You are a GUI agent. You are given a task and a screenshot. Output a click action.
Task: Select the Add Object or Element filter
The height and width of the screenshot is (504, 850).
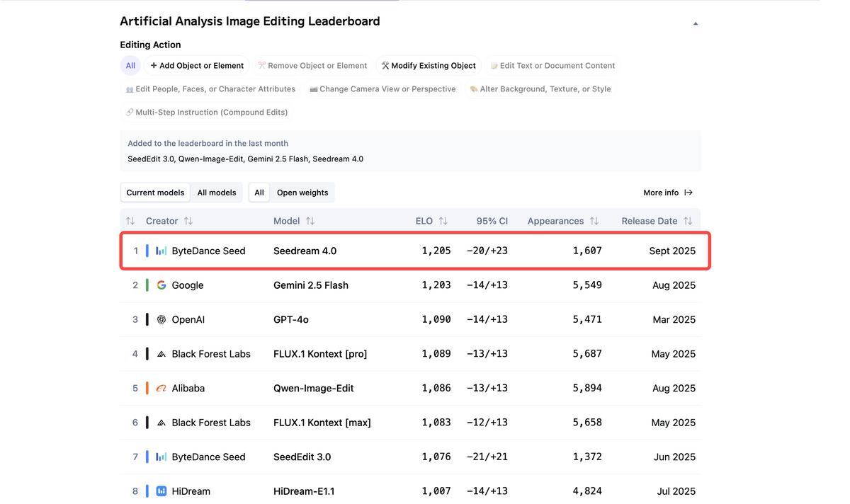pos(197,66)
